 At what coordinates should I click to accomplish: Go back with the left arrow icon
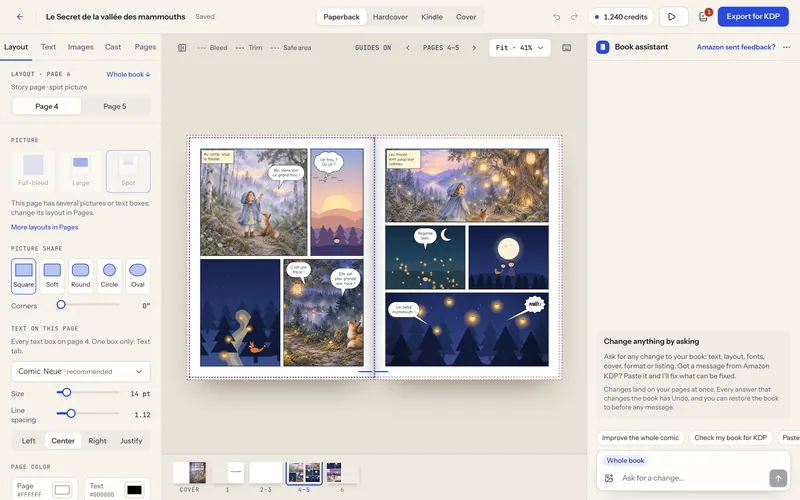point(20,16)
